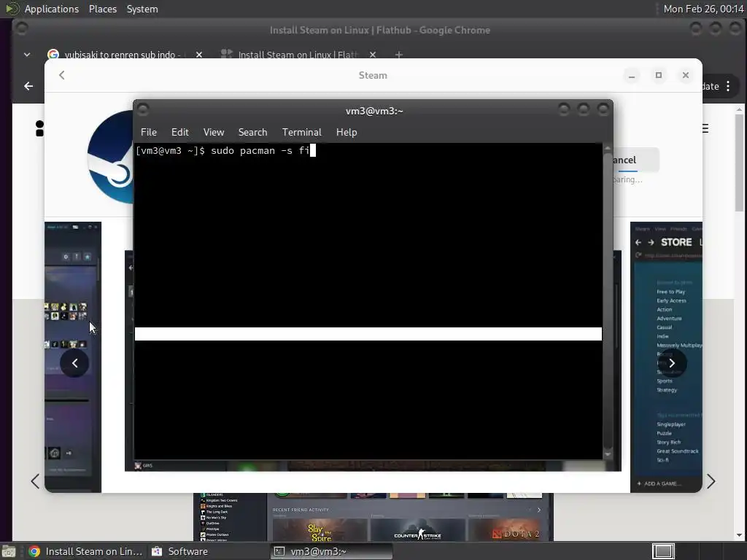Open the Terminal menu
747x560 pixels.
301,133
